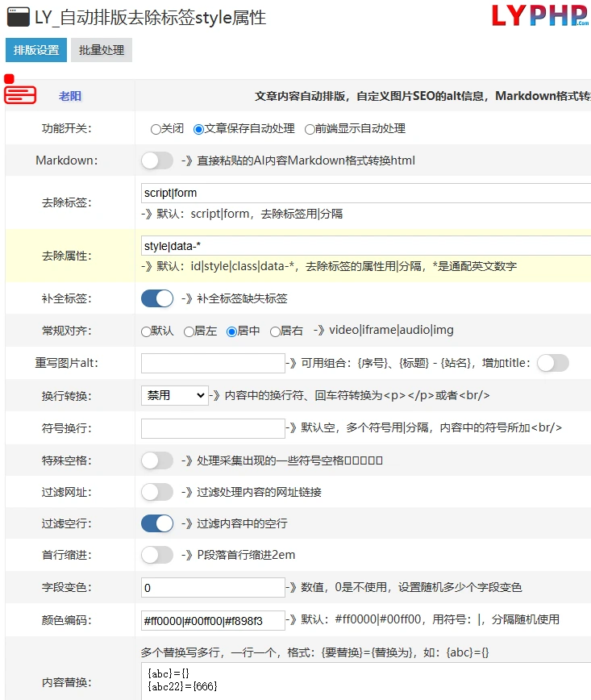Screen dimensions: 591x700
Task: Click the page title 'LY_自动排版去除标签style属性'
Action: [151, 18]
